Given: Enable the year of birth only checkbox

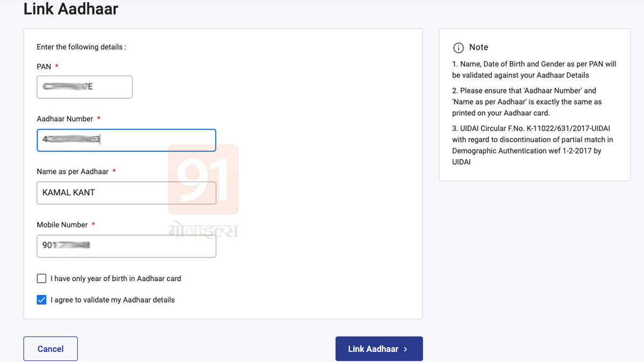Looking at the screenshot, I should 41,278.
